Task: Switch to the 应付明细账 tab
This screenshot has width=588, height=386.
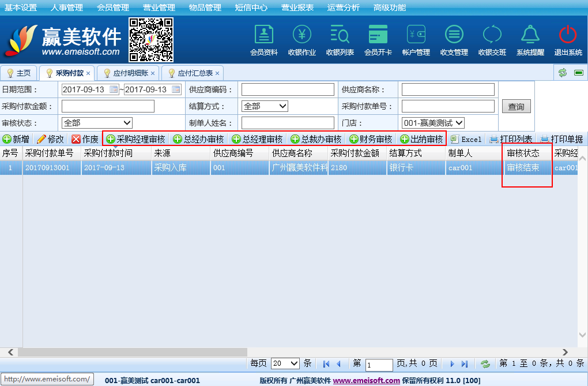Action: point(130,73)
